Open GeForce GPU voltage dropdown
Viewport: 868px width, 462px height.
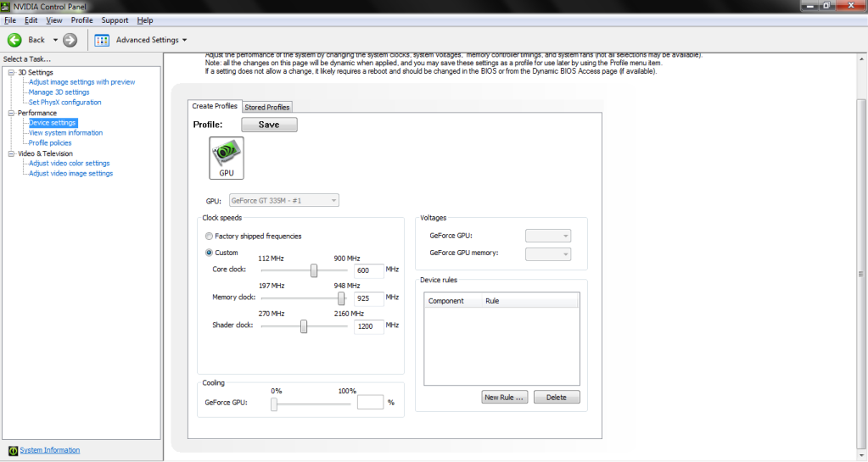tap(548, 236)
